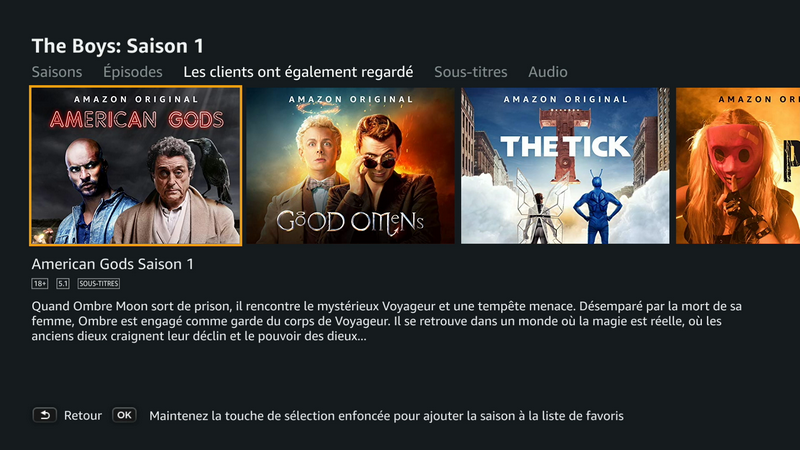Switch to the Épisodes tab
Image resolution: width=800 pixels, height=450 pixels.
click(x=133, y=72)
